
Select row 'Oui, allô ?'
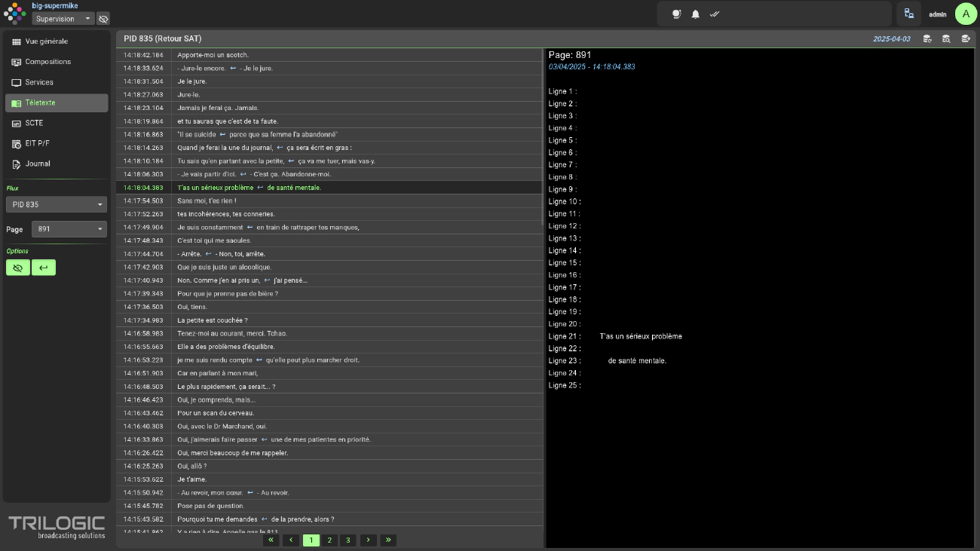coord(329,466)
